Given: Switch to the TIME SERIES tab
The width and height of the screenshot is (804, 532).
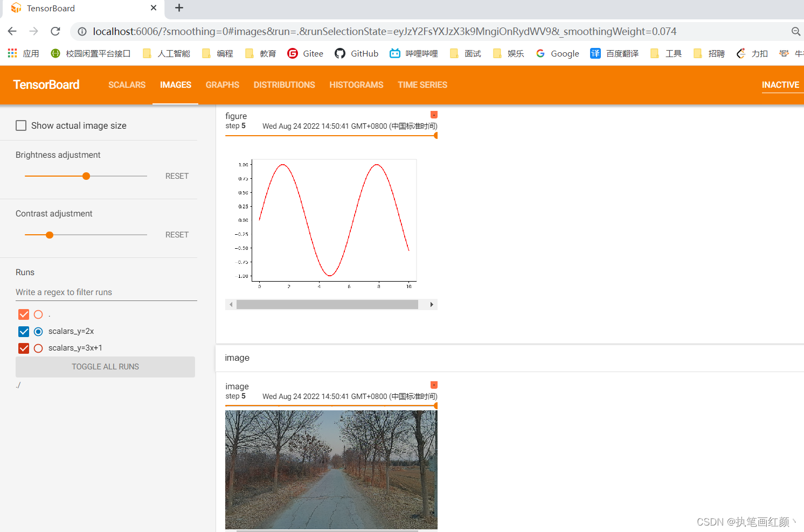Looking at the screenshot, I should click(x=422, y=85).
